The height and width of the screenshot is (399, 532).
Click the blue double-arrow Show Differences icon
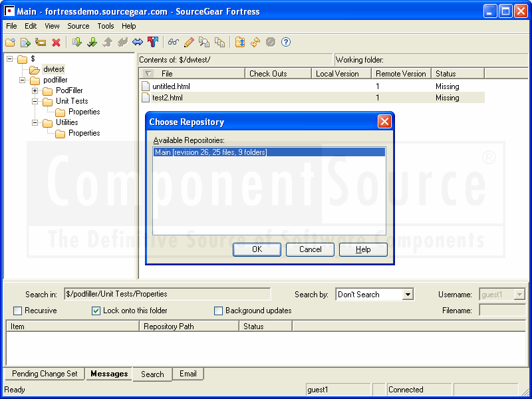[x=138, y=42]
